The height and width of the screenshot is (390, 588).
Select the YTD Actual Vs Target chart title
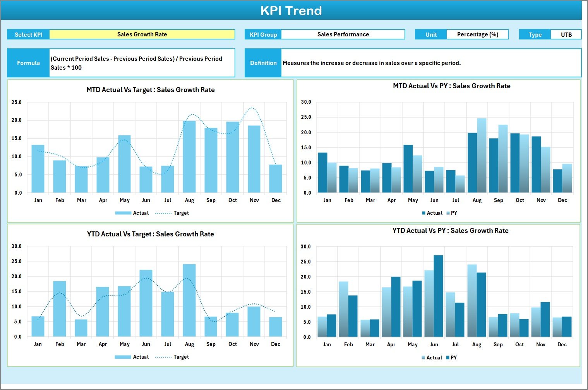tap(150, 234)
